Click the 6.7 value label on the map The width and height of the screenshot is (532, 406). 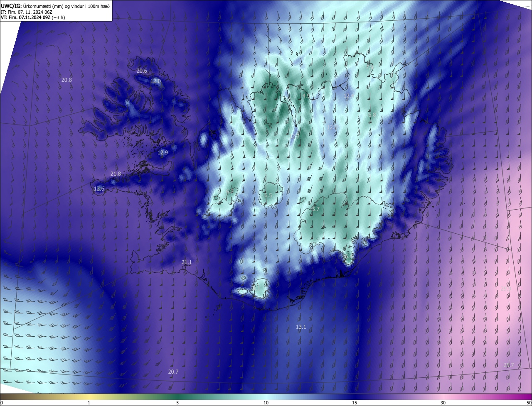[230, 192]
